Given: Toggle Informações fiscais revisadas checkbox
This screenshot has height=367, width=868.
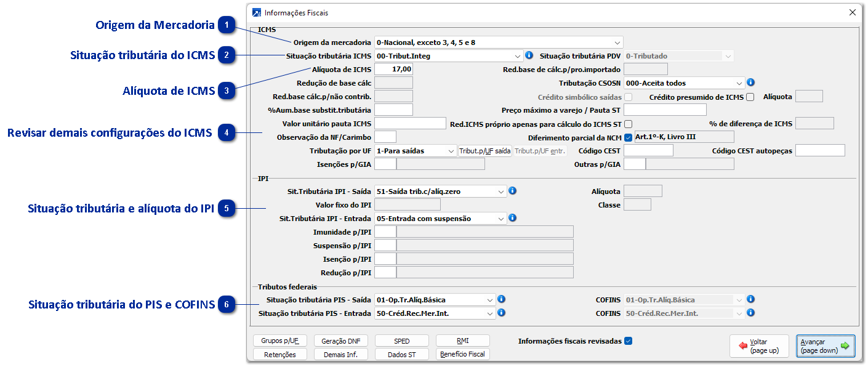Looking at the screenshot, I should (628, 341).
